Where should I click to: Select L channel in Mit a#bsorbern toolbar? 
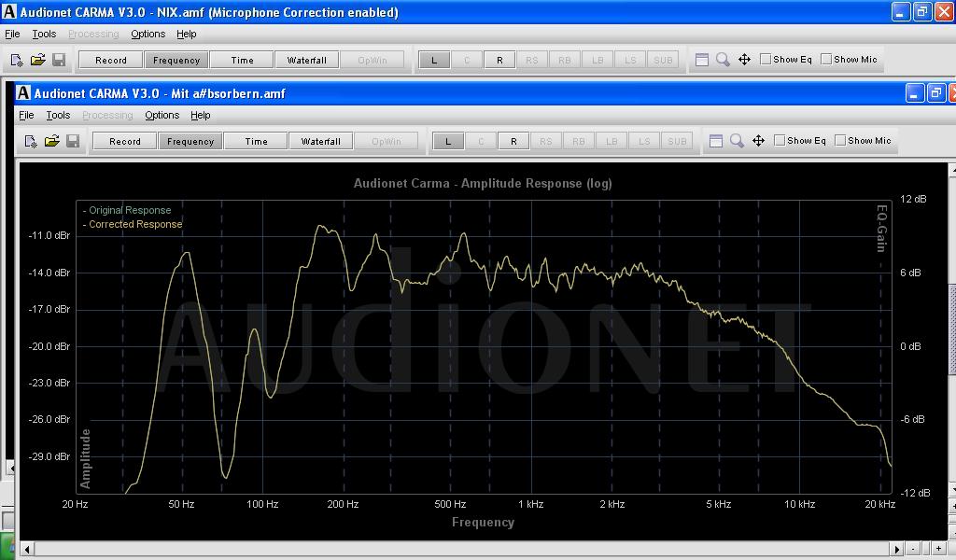[x=448, y=141]
